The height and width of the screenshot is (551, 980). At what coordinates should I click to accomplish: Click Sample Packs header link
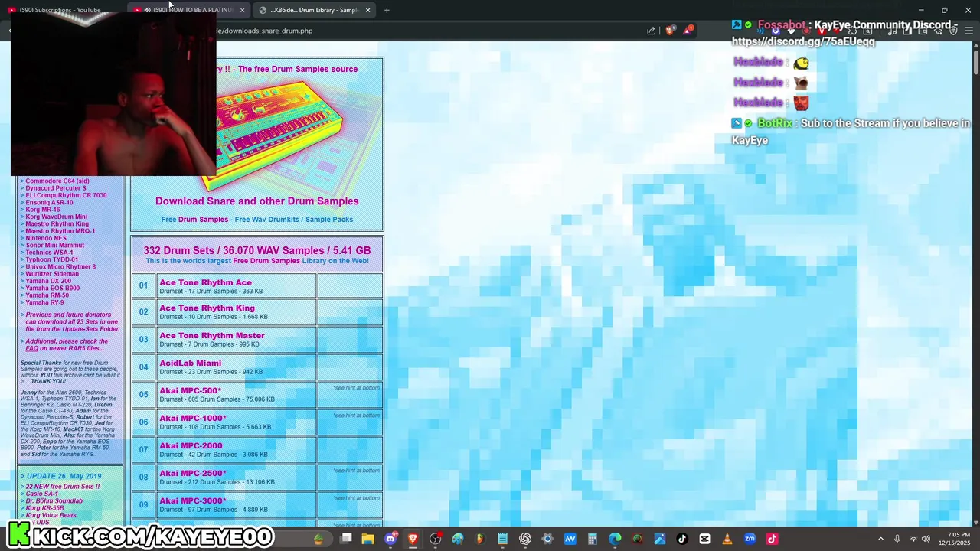[329, 220]
